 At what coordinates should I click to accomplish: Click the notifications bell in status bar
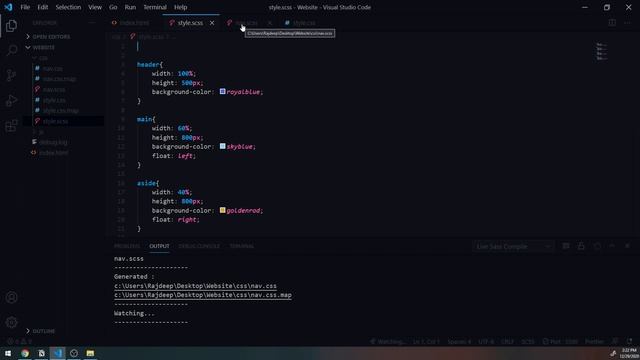(x=630, y=342)
